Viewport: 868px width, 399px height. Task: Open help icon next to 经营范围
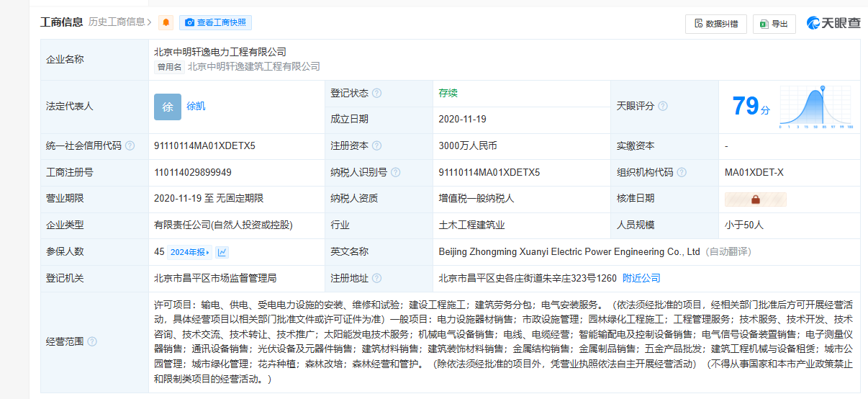pos(92,341)
